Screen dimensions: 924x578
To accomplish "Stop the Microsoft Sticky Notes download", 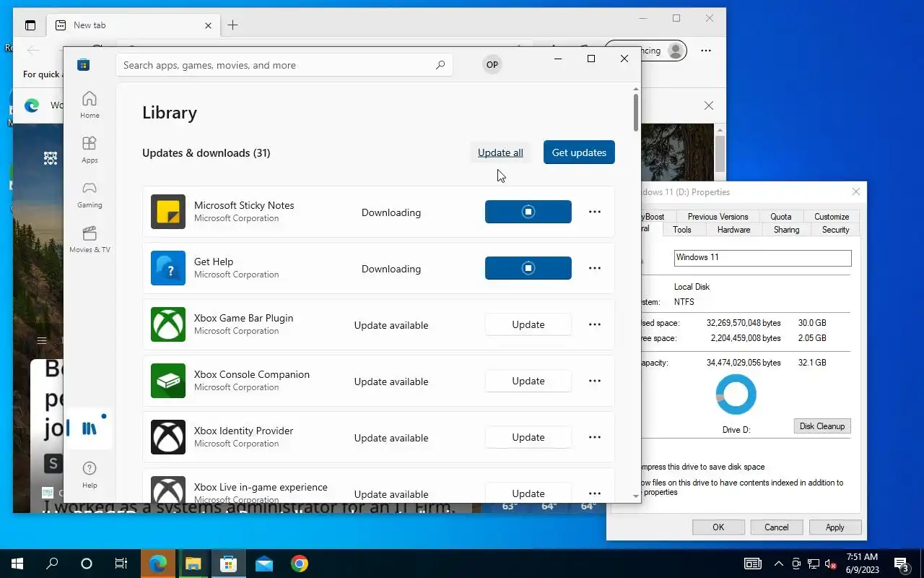I will pyautogui.click(x=528, y=212).
